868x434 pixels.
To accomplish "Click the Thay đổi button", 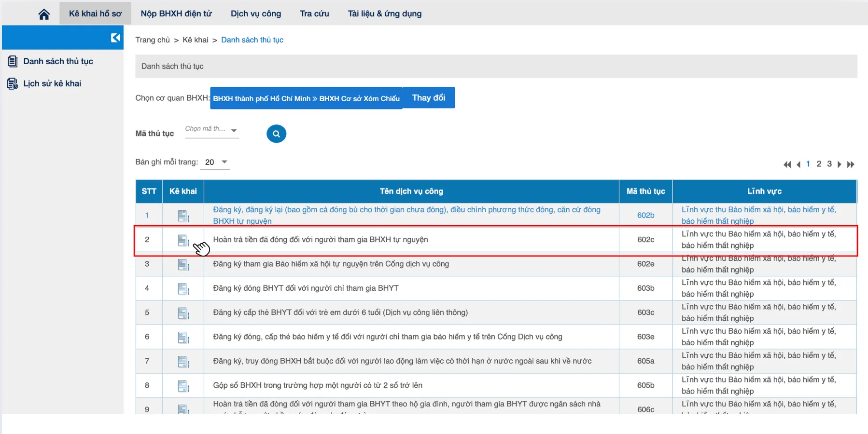I will (x=428, y=98).
